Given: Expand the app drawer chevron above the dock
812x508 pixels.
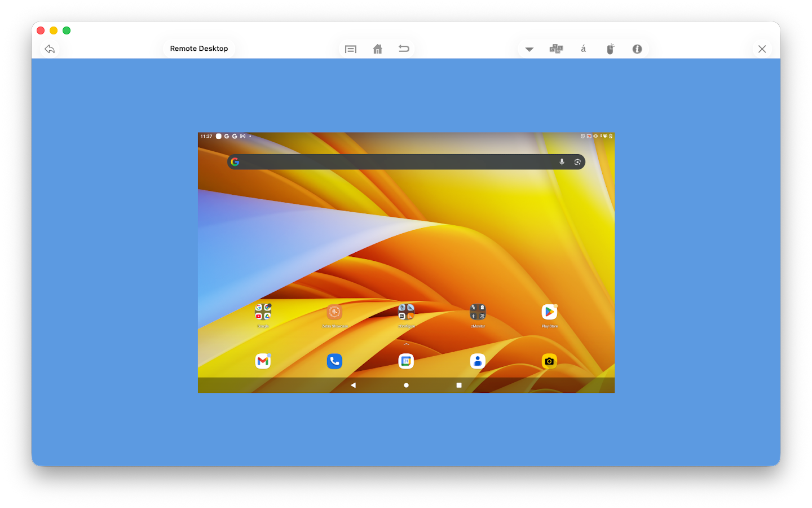Looking at the screenshot, I should [406, 344].
